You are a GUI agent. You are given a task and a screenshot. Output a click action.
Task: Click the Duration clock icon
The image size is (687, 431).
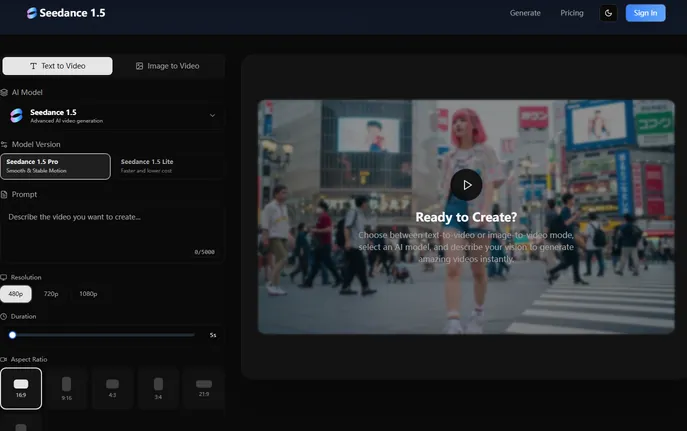[4, 316]
